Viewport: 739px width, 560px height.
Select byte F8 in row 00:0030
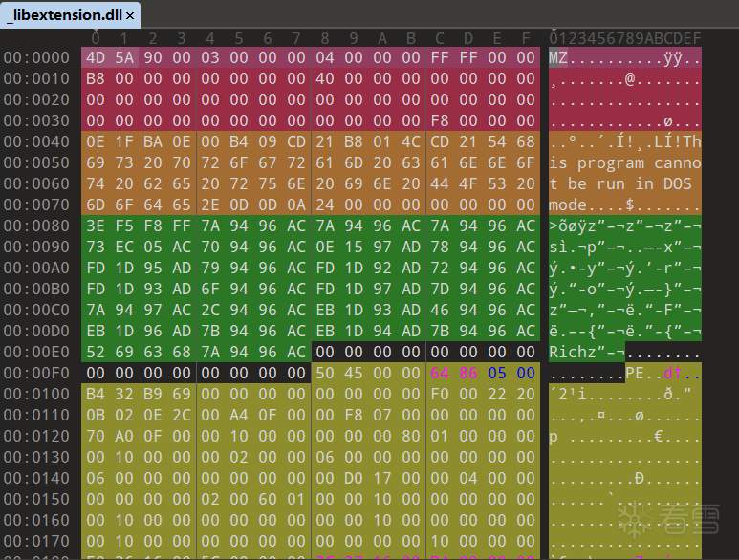point(440,120)
